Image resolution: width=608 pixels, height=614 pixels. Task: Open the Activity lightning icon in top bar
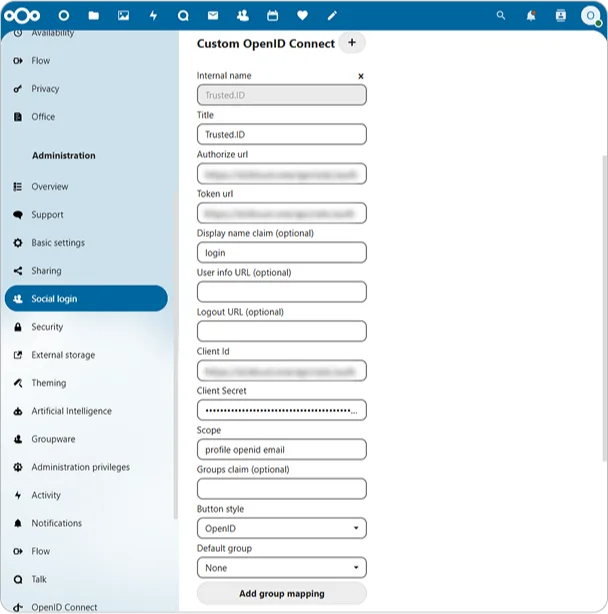tap(153, 16)
